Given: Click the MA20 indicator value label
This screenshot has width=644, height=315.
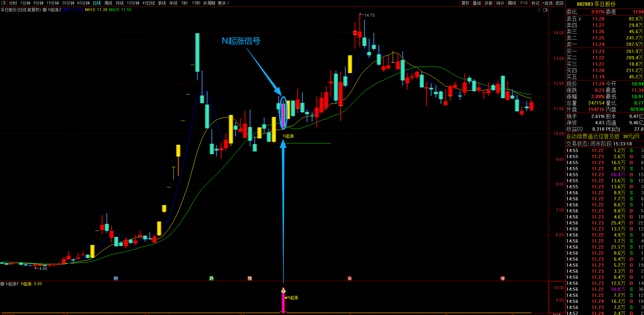Looking at the screenshot, I should (x=120, y=10).
